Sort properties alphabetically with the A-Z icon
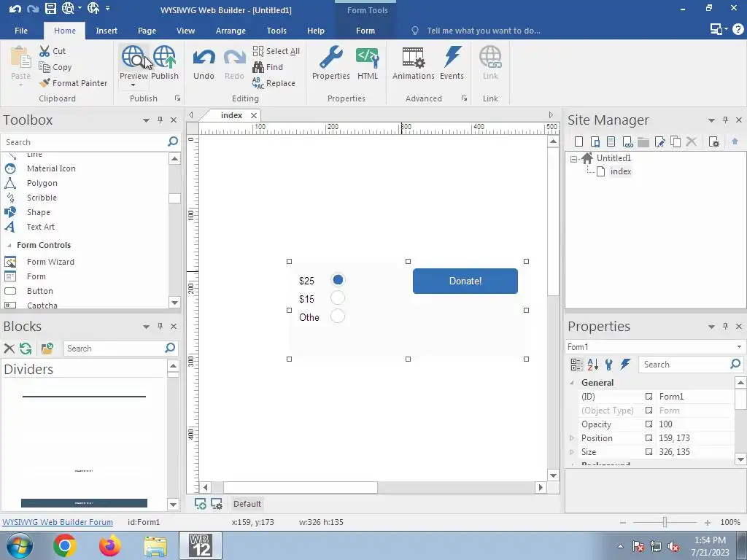 [x=592, y=365]
